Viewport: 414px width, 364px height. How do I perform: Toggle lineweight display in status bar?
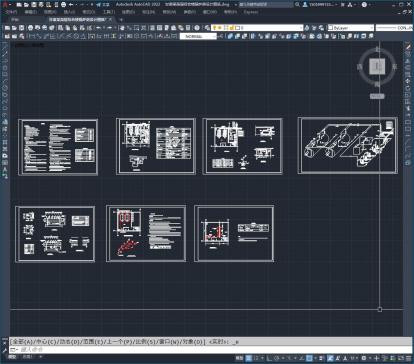(321, 358)
